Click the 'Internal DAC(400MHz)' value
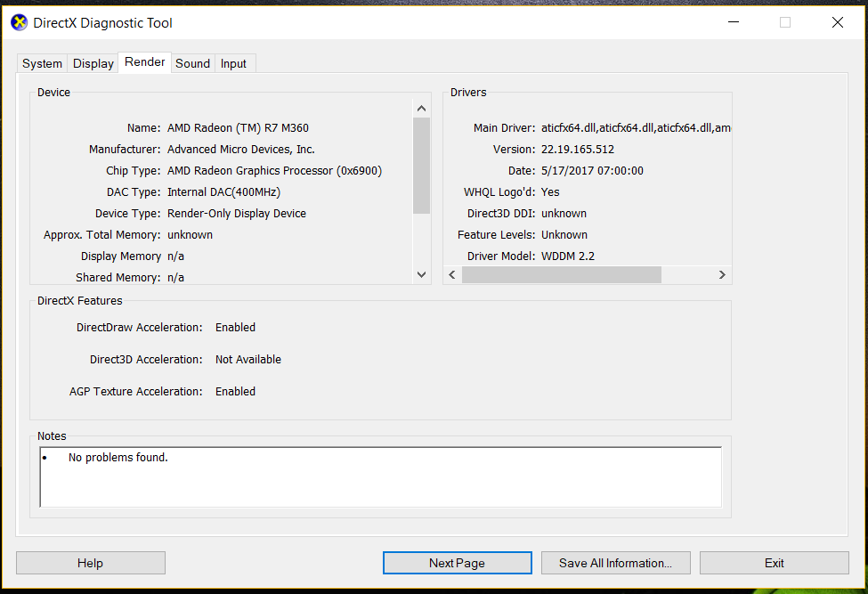The height and width of the screenshot is (594, 868). pyautogui.click(x=223, y=192)
